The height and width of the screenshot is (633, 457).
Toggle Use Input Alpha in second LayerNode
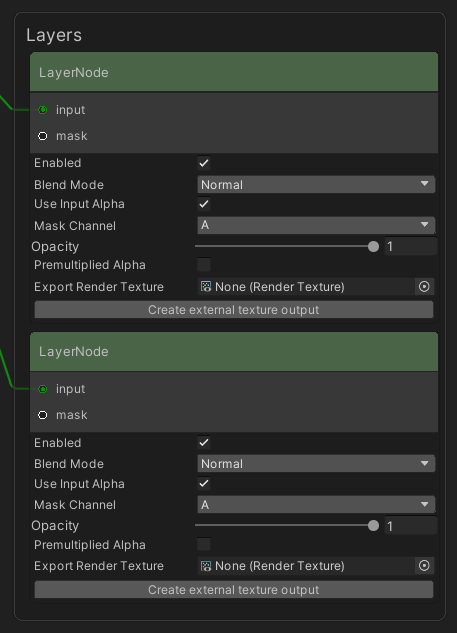[204, 483]
